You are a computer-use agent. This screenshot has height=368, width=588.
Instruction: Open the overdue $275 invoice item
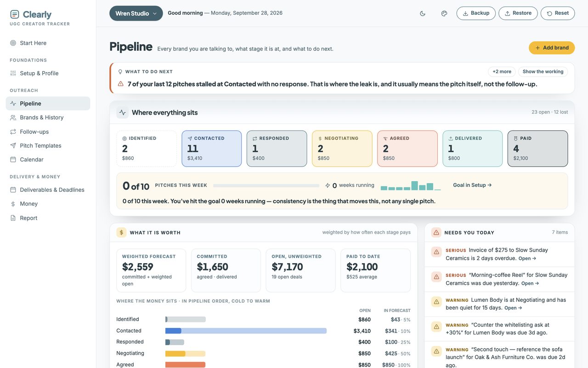point(499,254)
